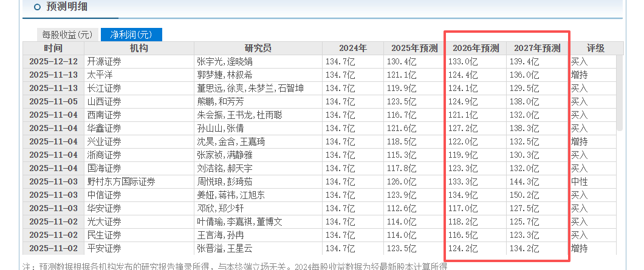Click researchers 董思远,徐爽,朱梦兰,石智坤

coord(250,88)
